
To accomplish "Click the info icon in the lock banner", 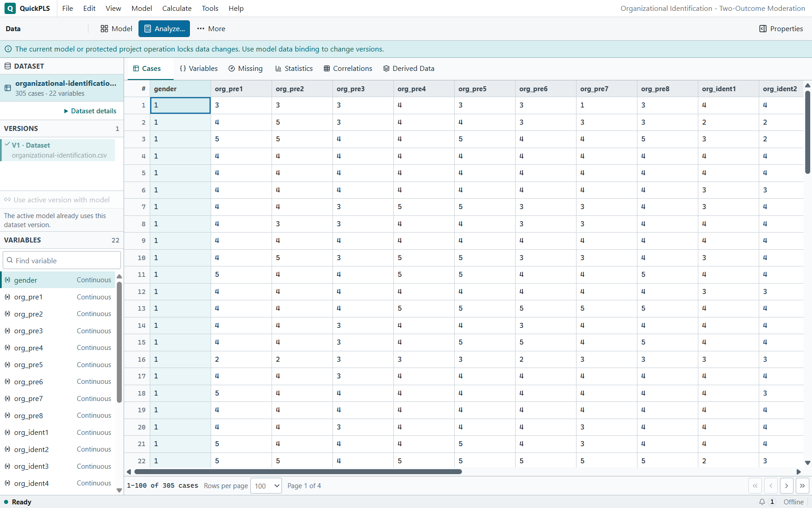I will coord(8,49).
